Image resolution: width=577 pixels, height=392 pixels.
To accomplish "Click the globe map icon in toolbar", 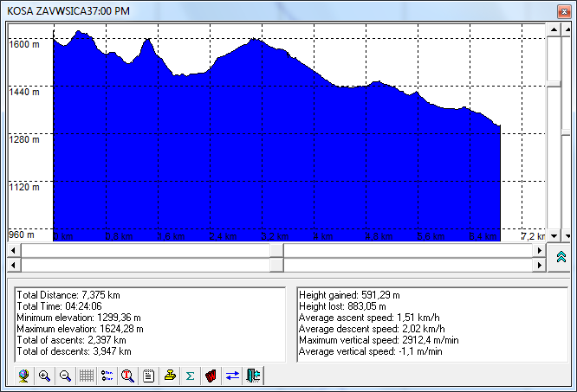I will coord(23,376).
